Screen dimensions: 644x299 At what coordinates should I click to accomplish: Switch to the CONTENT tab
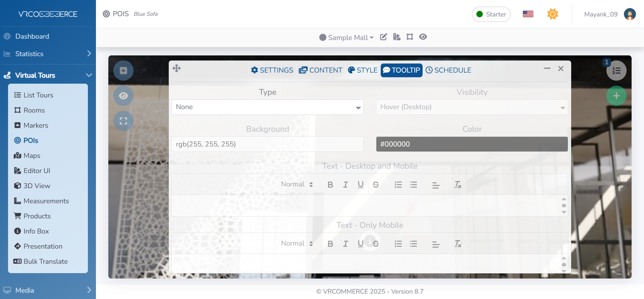pos(321,70)
